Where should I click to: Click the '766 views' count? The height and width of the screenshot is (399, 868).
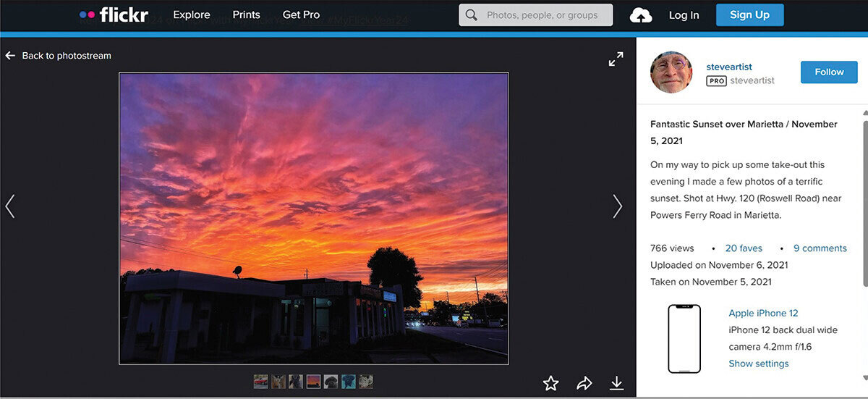(x=672, y=248)
